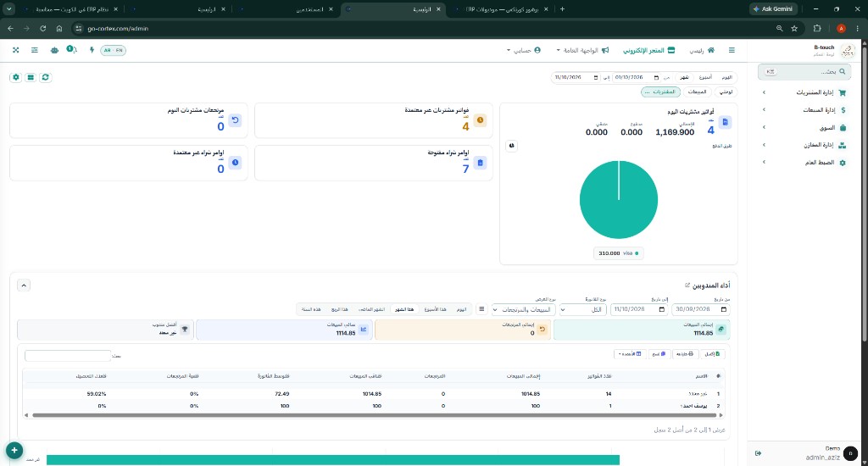868x466 pixels.
Task: Toggle the Visa 310.000 legend item
Action: 618,253
